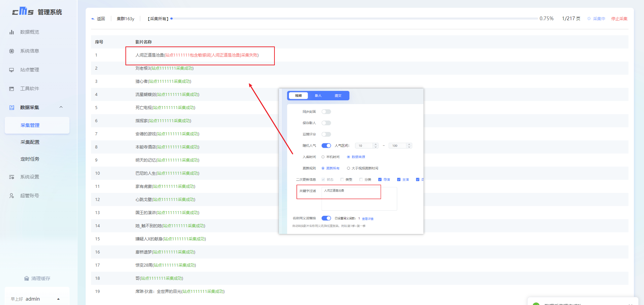Select 本机时间 radio option

tap(330, 157)
